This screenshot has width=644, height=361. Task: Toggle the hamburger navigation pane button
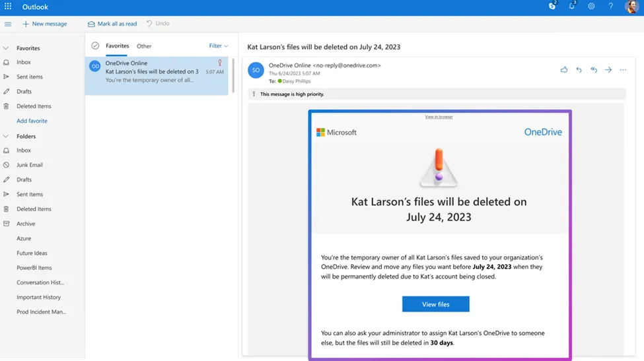pyautogui.click(x=8, y=24)
